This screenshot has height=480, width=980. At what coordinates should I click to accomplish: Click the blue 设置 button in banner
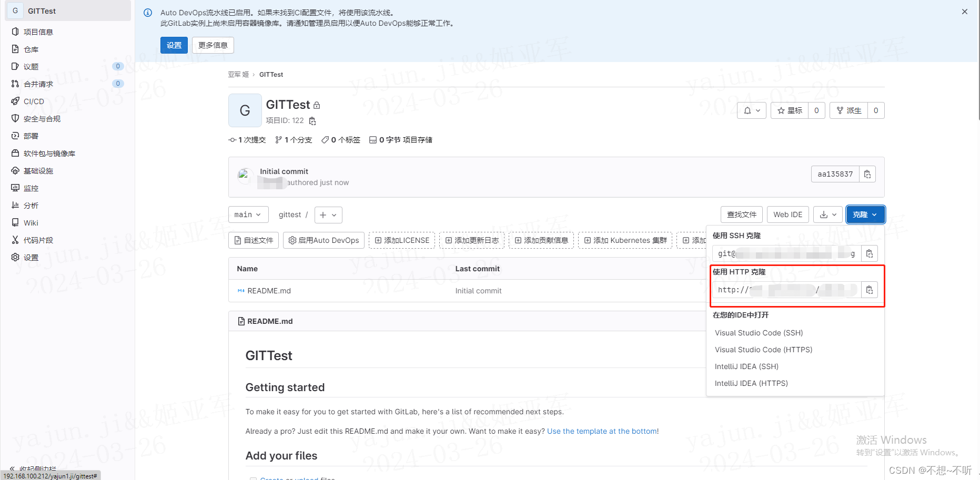pyautogui.click(x=174, y=45)
